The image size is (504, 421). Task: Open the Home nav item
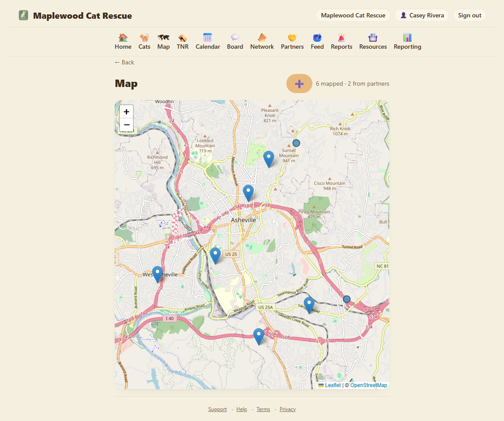(x=123, y=41)
